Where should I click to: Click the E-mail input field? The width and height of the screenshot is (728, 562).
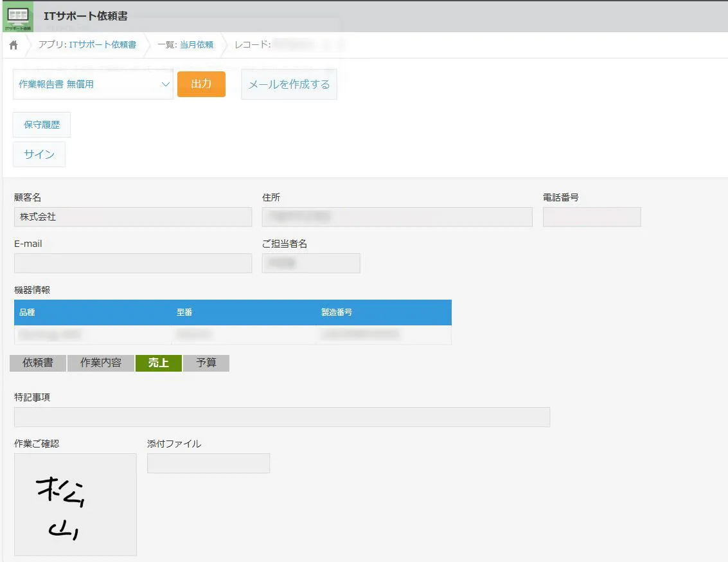pos(133,263)
